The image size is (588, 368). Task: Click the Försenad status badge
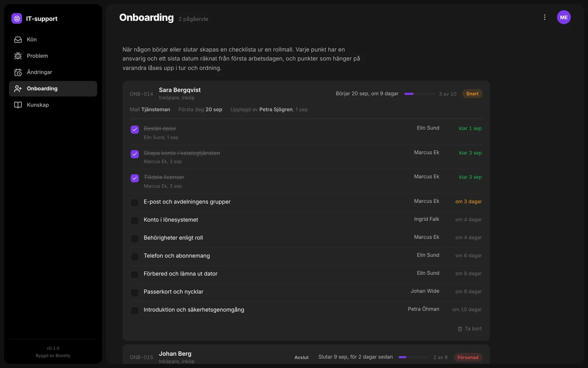(x=468, y=357)
